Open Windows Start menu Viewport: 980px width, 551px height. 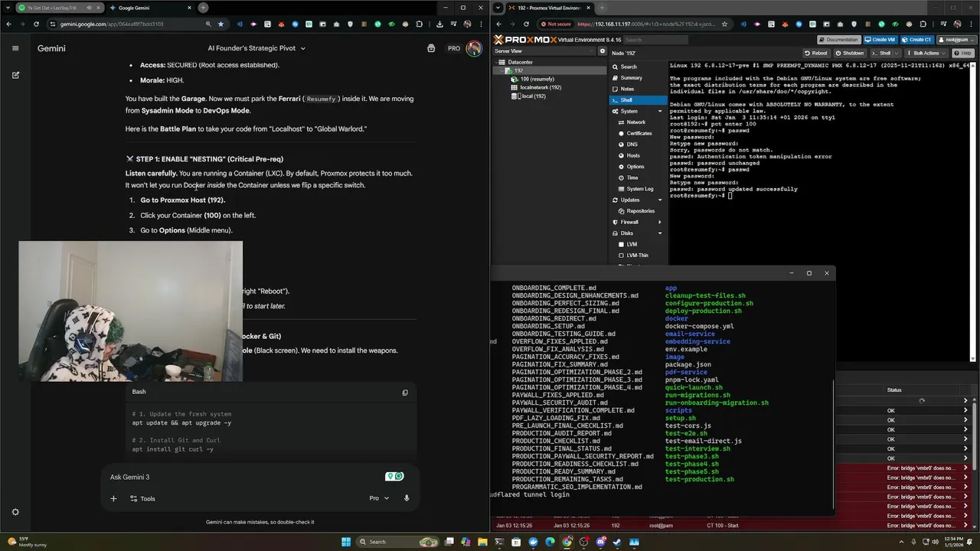[x=346, y=542]
